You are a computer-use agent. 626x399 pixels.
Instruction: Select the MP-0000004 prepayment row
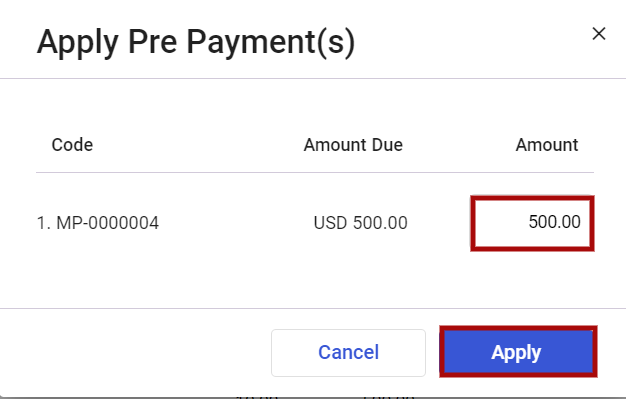tap(315, 223)
